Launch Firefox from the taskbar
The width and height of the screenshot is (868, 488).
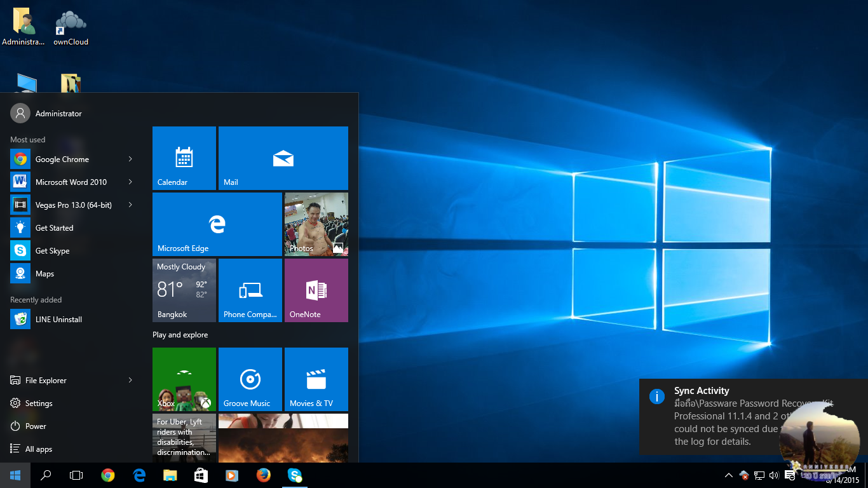pyautogui.click(x=263, y=475)
